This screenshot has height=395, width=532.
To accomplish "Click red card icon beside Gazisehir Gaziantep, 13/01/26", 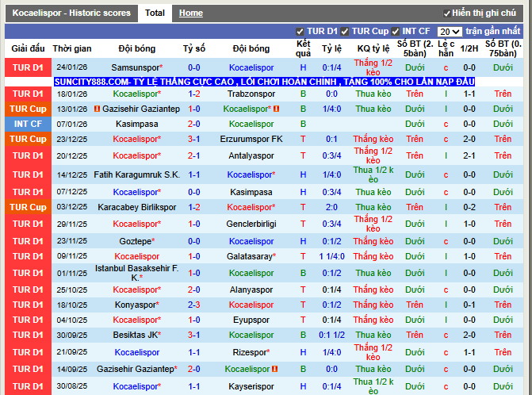I will coord(97,109).
